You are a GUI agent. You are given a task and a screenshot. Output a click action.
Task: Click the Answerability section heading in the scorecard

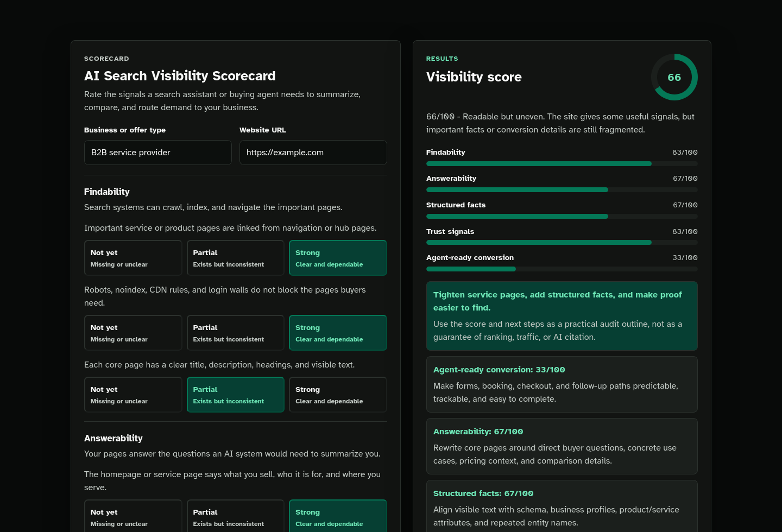[x=113, y=438]
